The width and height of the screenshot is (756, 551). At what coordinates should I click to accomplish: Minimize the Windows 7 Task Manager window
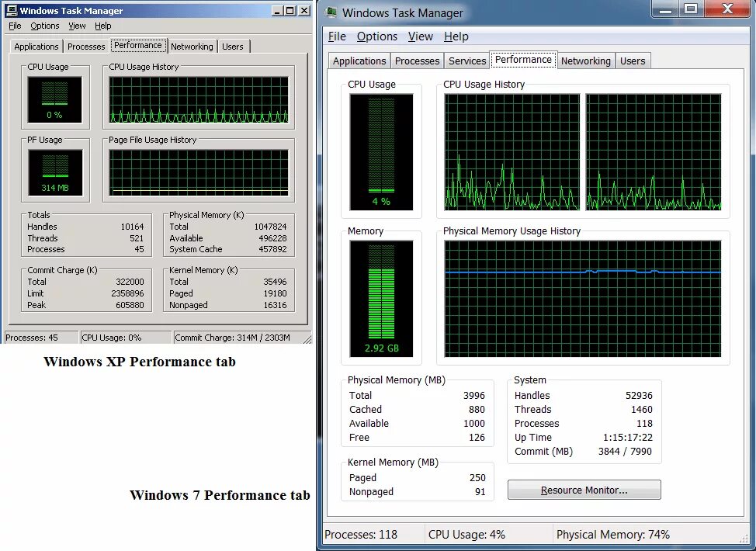pyautogui.click(x=666, y=9)
